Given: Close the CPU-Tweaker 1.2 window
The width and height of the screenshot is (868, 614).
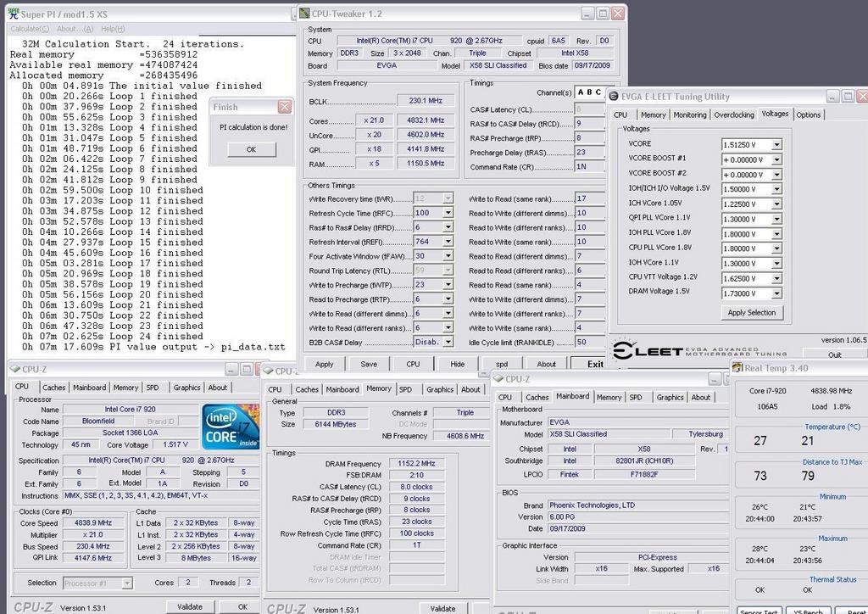Looking at the screenshot, I should pyautogui.click(x=618, y=14).
